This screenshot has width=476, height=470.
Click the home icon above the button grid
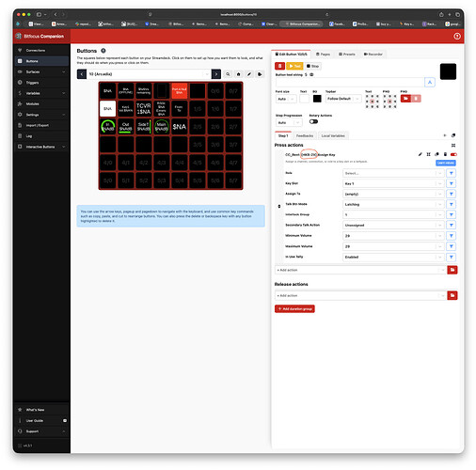pos(238,74)
